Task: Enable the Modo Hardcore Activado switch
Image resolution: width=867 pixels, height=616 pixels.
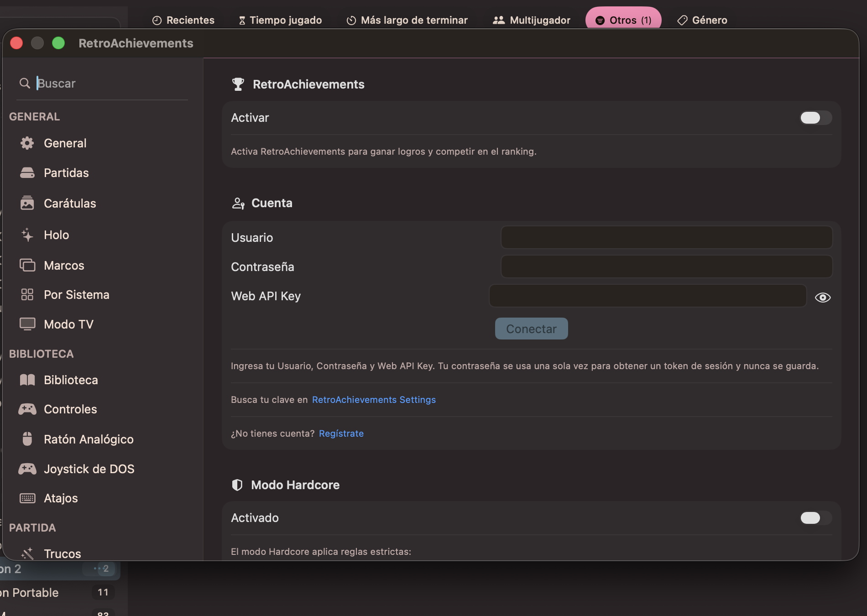Action: coord(816,518)
